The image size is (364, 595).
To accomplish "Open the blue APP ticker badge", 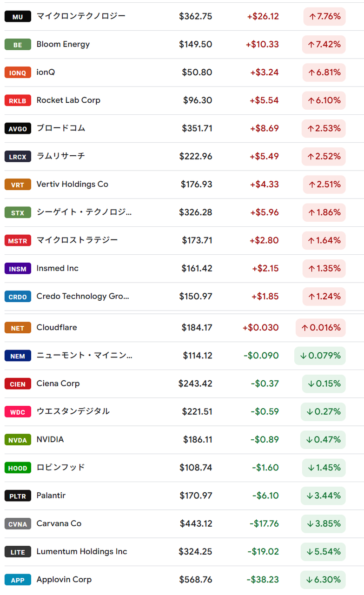I will click(x=18, y=580).
